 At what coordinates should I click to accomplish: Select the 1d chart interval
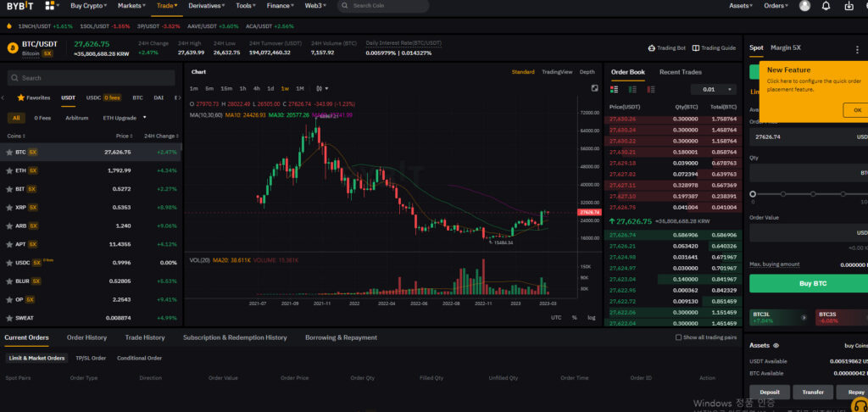coord(270,89)
